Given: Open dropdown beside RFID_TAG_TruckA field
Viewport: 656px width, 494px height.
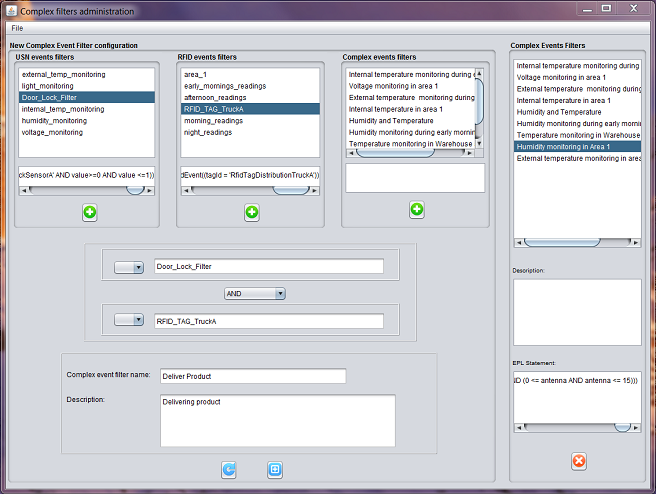Looking at the screenshot, I should pos(129,320).
